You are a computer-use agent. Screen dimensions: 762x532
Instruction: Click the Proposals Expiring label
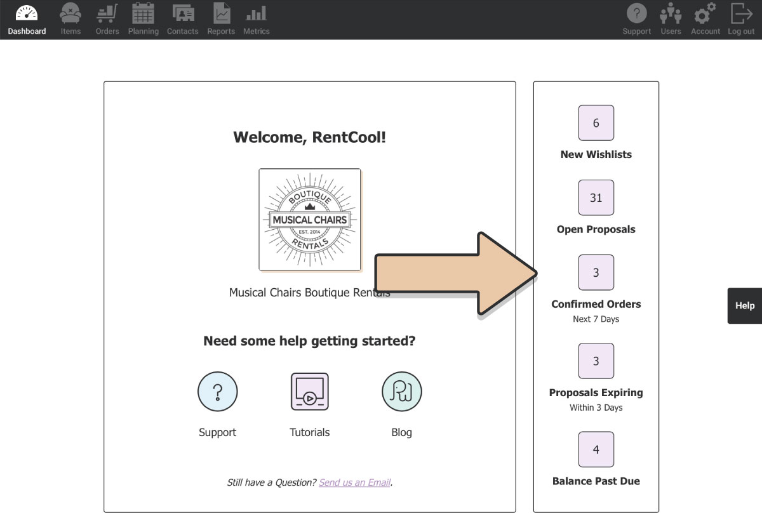tap(596, 392)
